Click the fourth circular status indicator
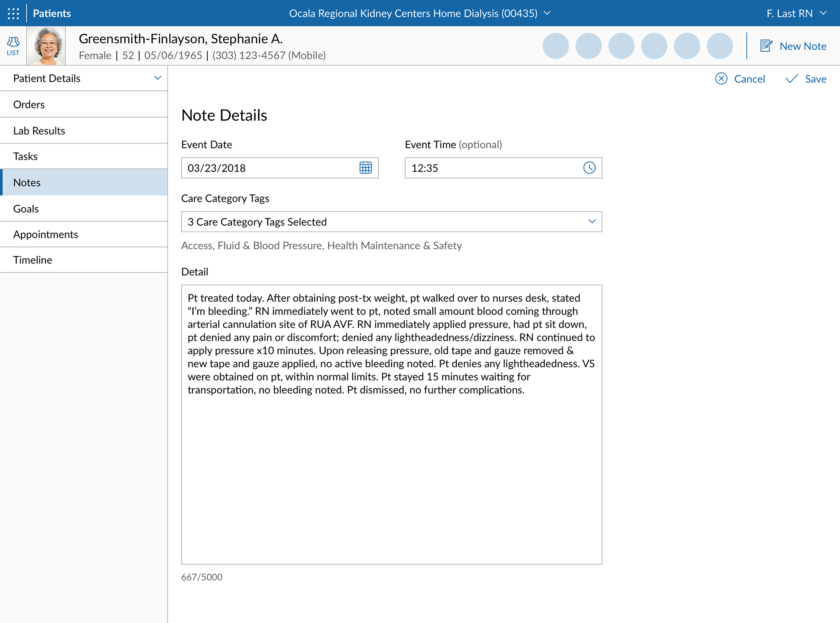The image size is (840, 623). coord(654,46)
